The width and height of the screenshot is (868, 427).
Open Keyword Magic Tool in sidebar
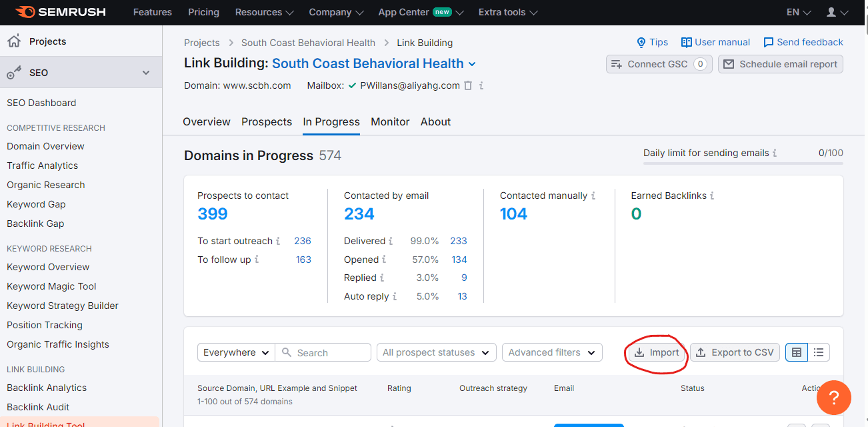pos(51,286)
